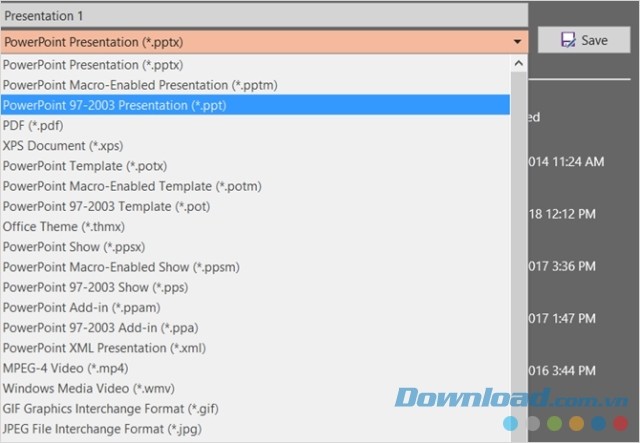
Task: Select PowerPoint Macro-Enabled Presentation (*.pptm)
Action: point(256,85)
